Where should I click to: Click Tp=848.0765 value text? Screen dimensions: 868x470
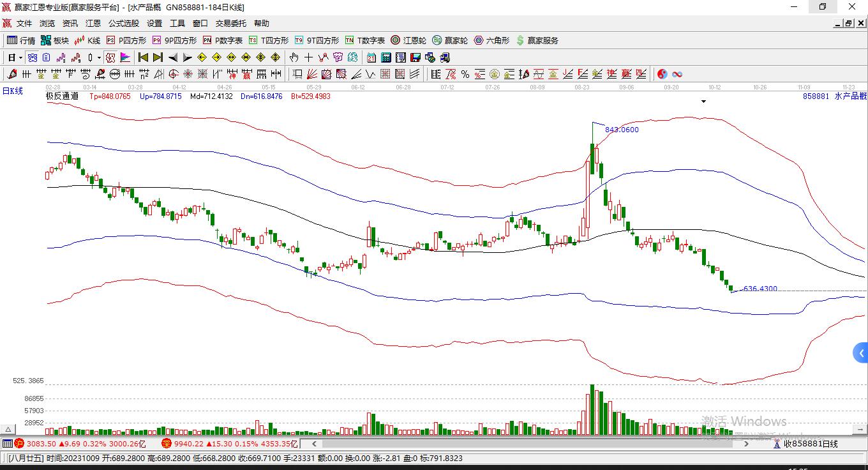click(x=110, y=96)
